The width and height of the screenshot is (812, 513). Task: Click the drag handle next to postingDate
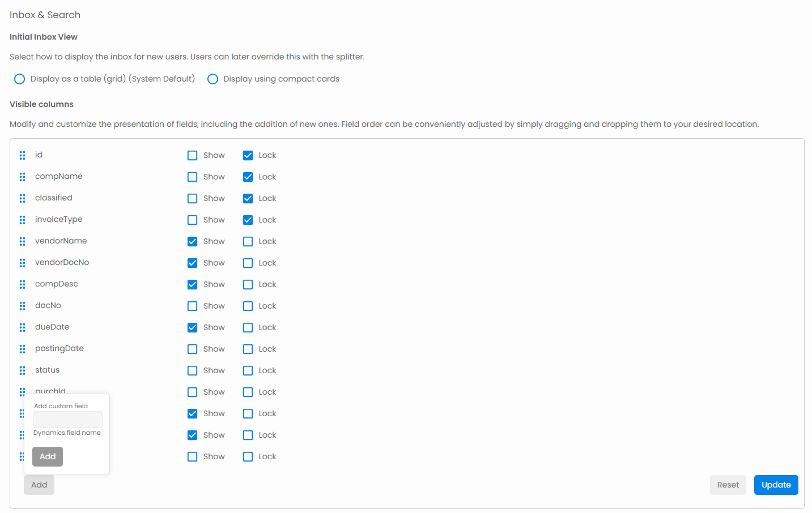(23, 349)
